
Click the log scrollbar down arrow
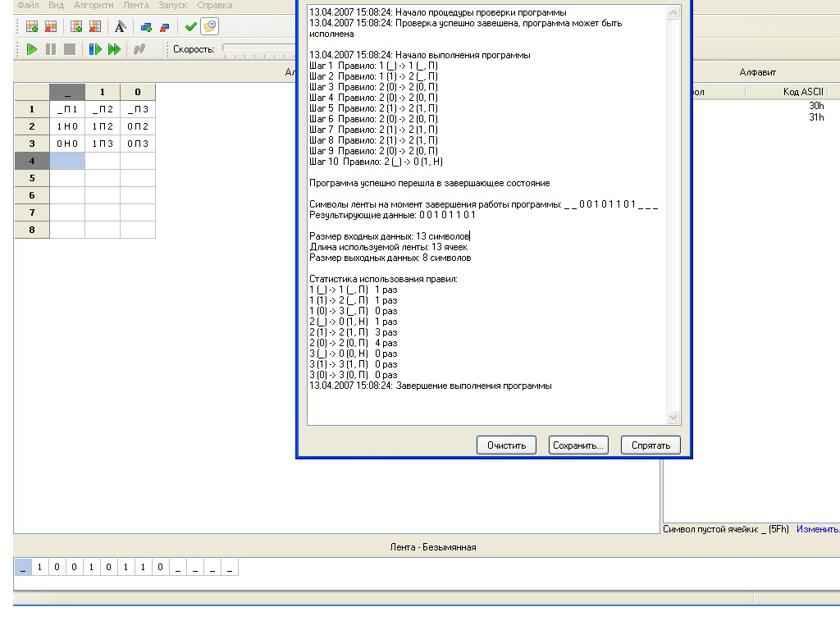(673, 418)
